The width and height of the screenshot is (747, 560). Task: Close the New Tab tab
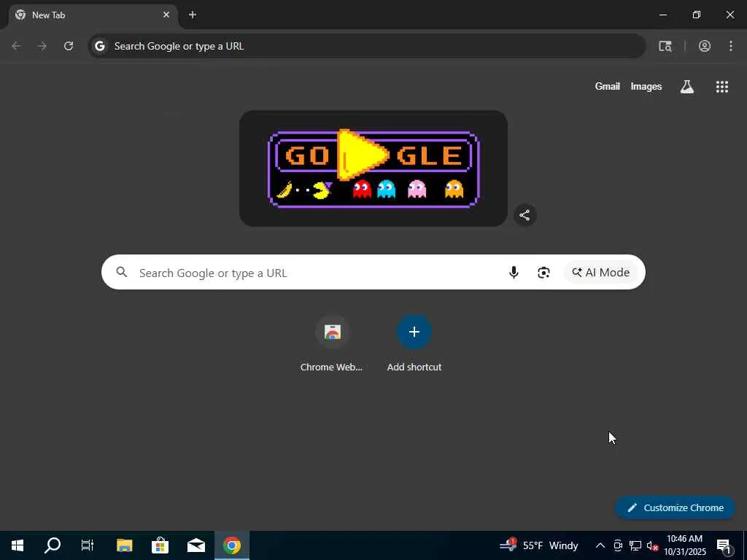[x=166, y=15]
